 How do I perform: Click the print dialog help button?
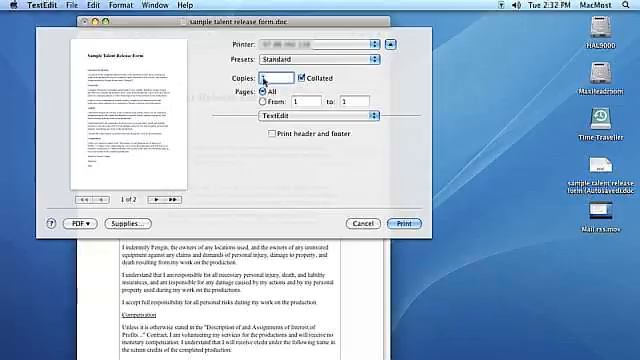[51, 223]
